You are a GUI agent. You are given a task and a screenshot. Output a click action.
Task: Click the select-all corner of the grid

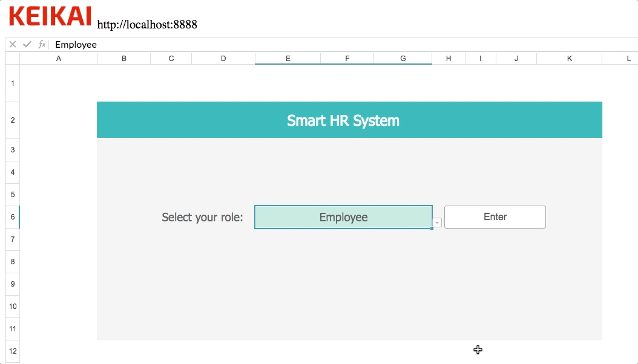13,59
